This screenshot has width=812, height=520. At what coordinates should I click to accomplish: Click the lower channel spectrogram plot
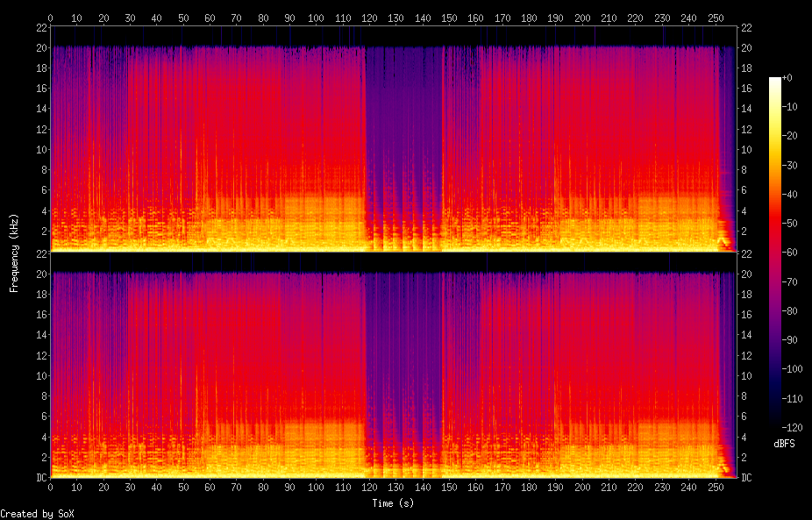click(x=393, y=365)
